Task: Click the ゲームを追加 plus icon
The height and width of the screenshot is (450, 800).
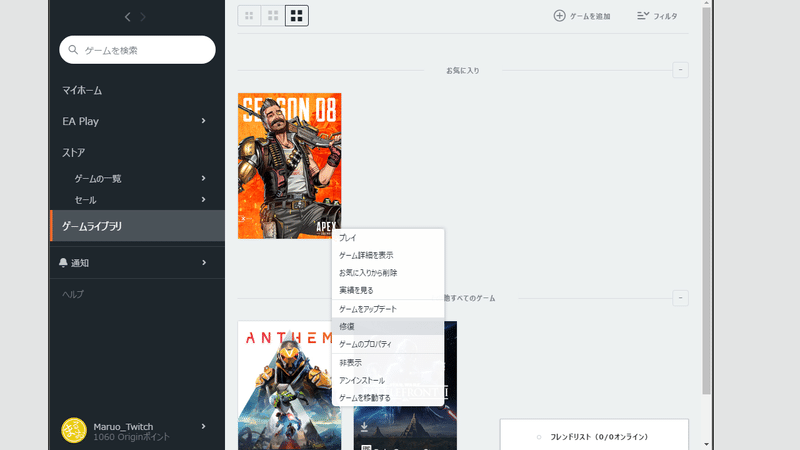Action: point(559,16)
